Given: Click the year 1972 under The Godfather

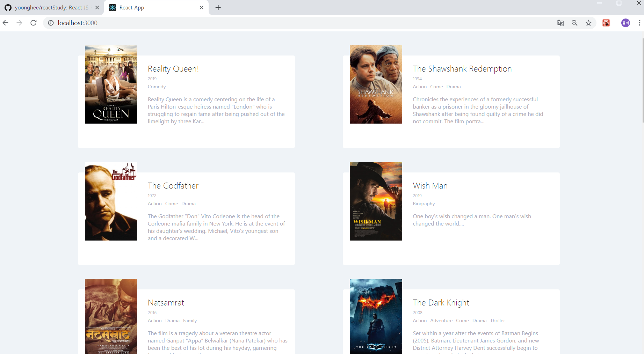Looking at the screenshot, I should 152,196.
